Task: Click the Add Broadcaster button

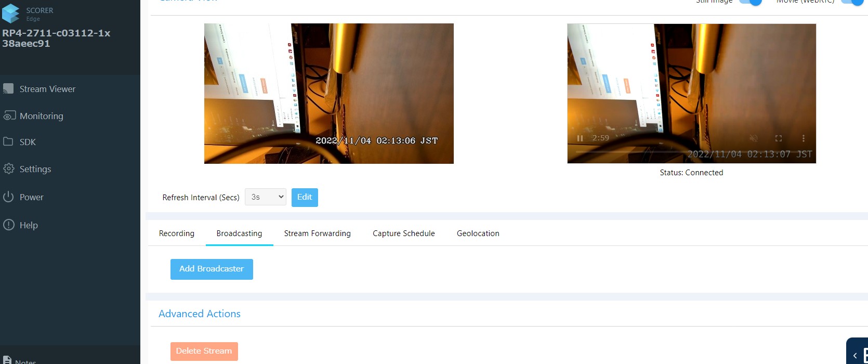Action: pyautogui.click(x=212, y=269)
